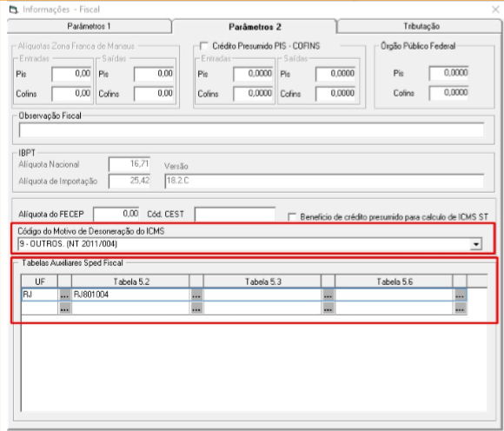Click Zona Franca Entradas Cofins field
The width and height of the screenshot is (504, 431).
point(71,94)
